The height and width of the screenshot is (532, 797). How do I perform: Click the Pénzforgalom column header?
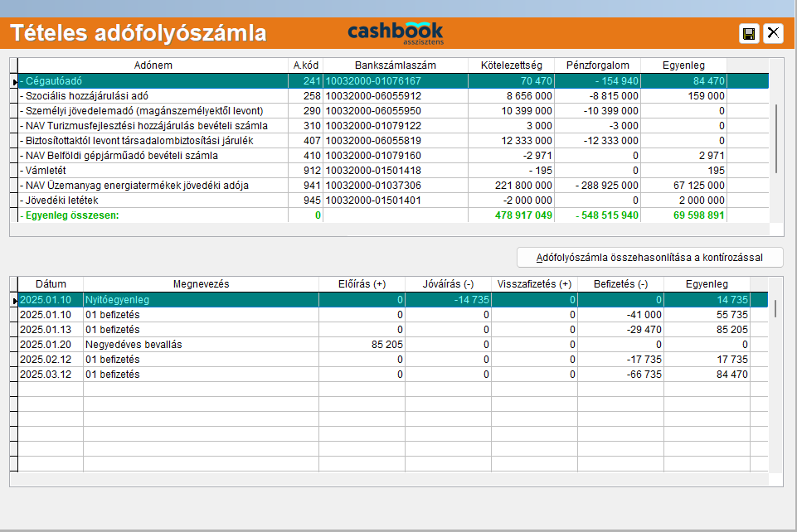pyautogui.click(x=597, y=65)
